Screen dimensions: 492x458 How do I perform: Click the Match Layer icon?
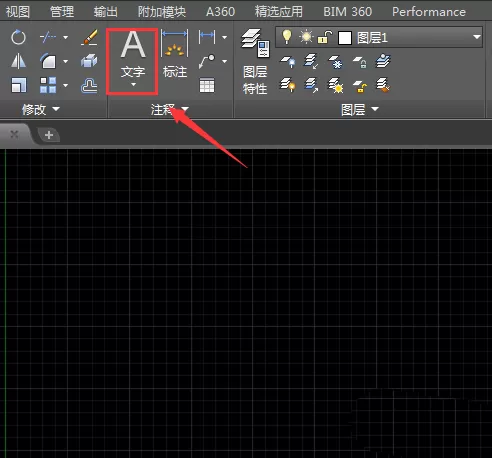[383, 85]
